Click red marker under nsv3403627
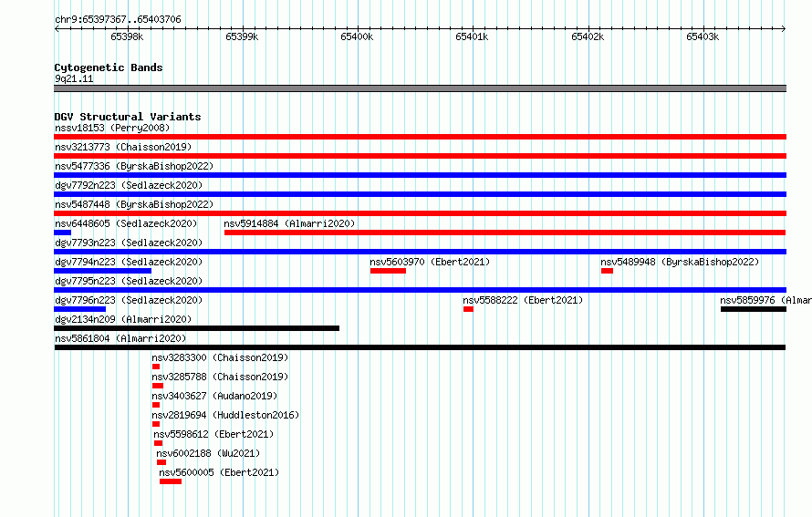The height and width of the screenshot is (517, 812). tap(156, 405)
